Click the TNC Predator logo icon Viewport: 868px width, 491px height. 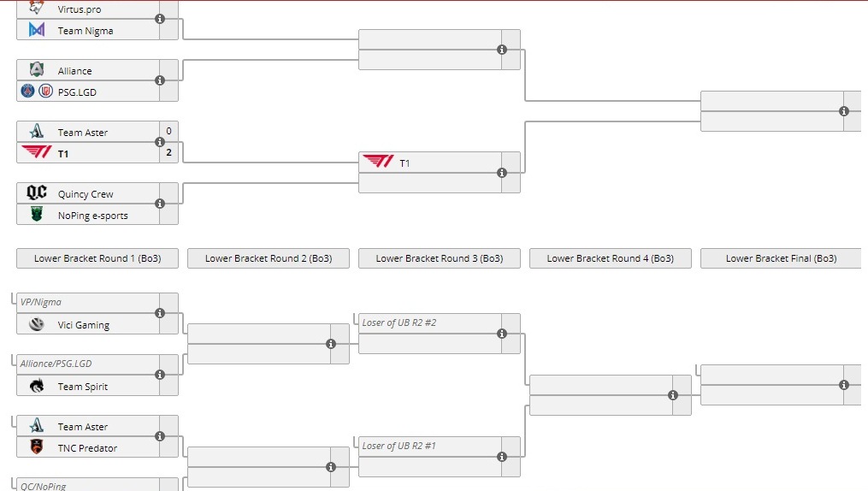coord(37,447)
